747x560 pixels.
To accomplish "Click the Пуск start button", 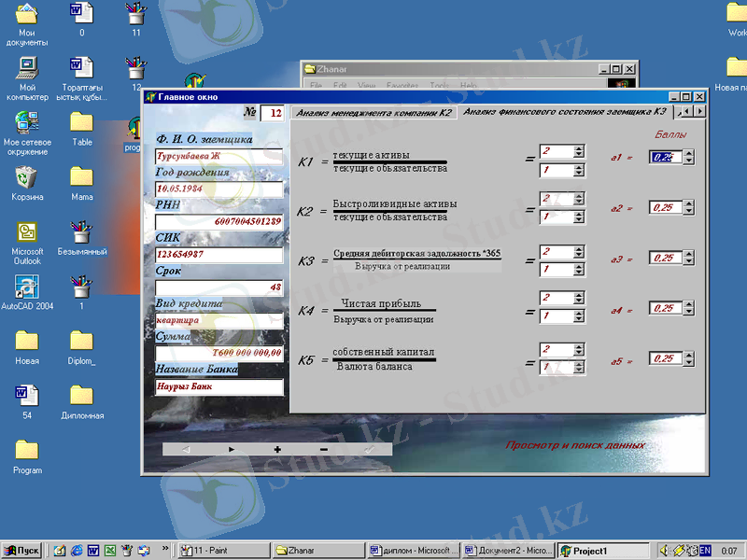I will (22, 550).
